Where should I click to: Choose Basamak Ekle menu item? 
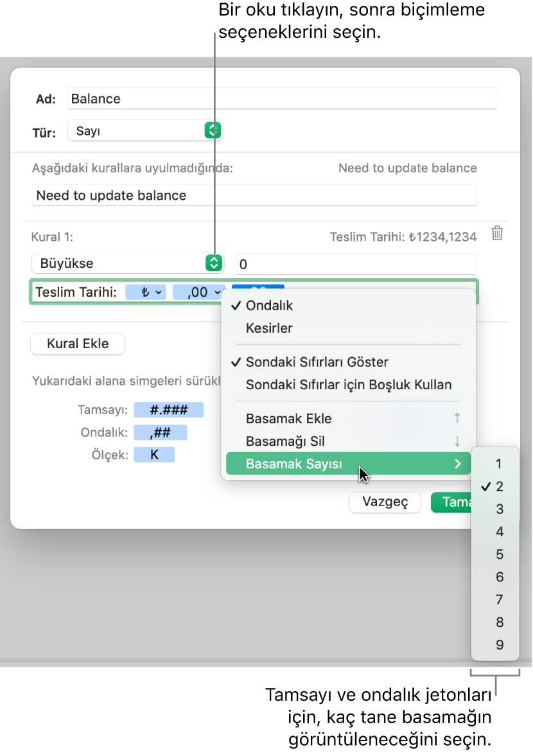[x=349, y=419]
